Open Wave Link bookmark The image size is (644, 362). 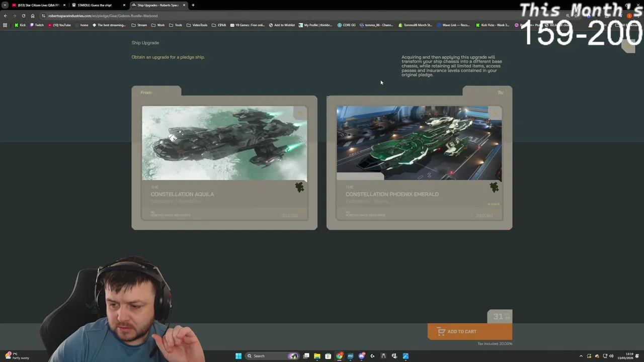coord(453,25)
